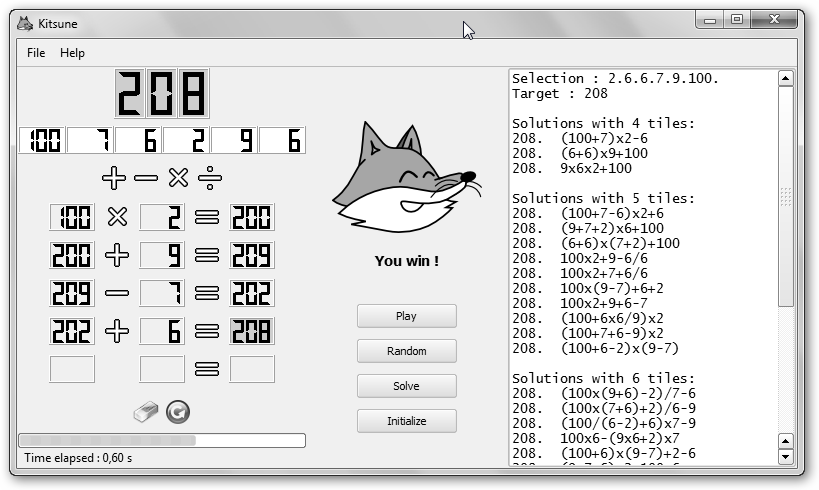Click the Initialize button
This screenshot has width=819, height=490.
point(406,421)
